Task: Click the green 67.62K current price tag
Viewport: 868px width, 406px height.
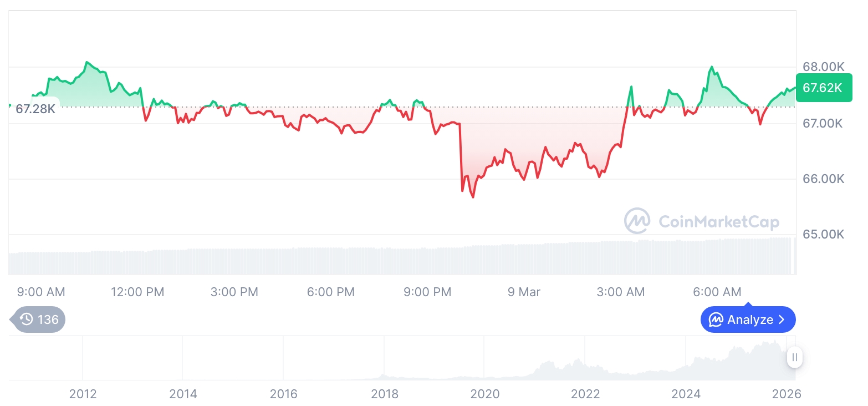Action: [823, 88]
